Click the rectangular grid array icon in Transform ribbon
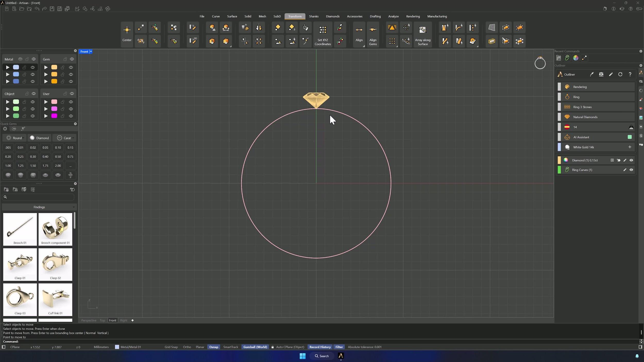The image size is (644, 362). pos(392,41)
